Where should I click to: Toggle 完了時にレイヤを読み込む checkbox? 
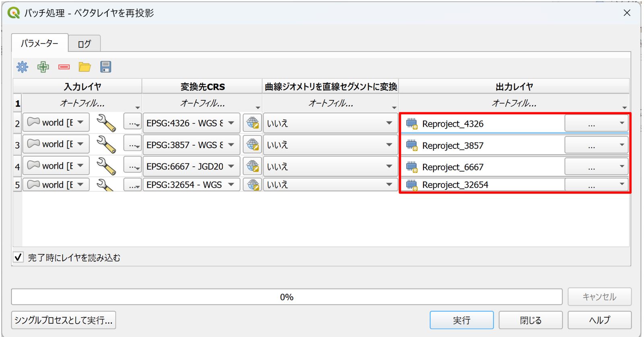click(18, 257)
